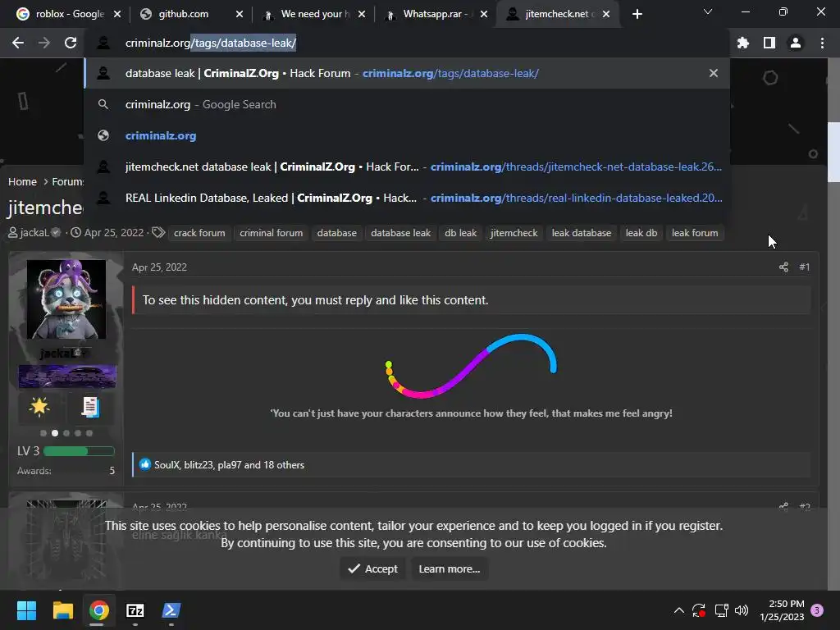Open the Chrome extensions puzzle icon
The image size is (840, 630).
(743, 43)
